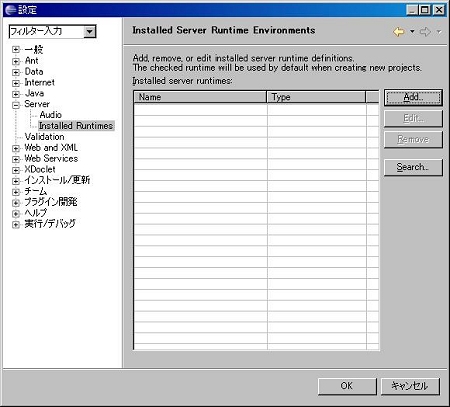This screenshot has width=450, height=407.
Task: Expand the Java preferences node
Action: click(x=16, y=94)
